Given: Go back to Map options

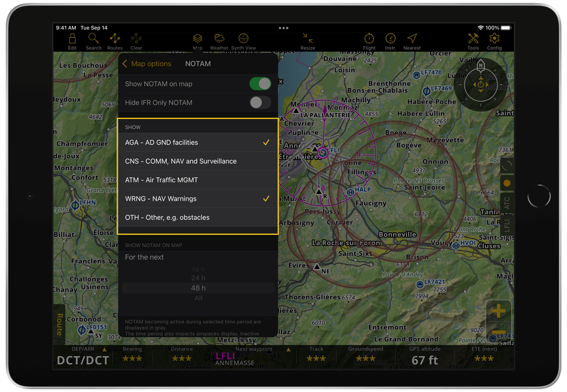Looking at the screenshot, I should (x=147, y=63).
